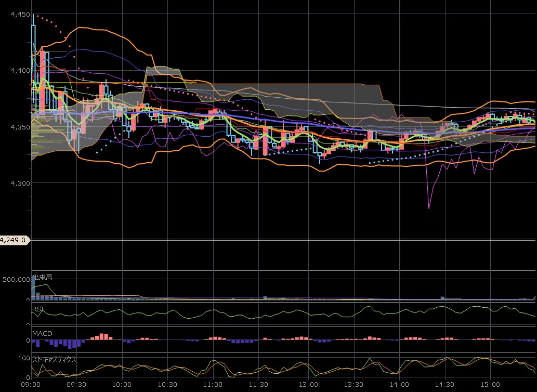Select the 13:00 time axis label
This screenshot has height=392, width=537.
308,385
